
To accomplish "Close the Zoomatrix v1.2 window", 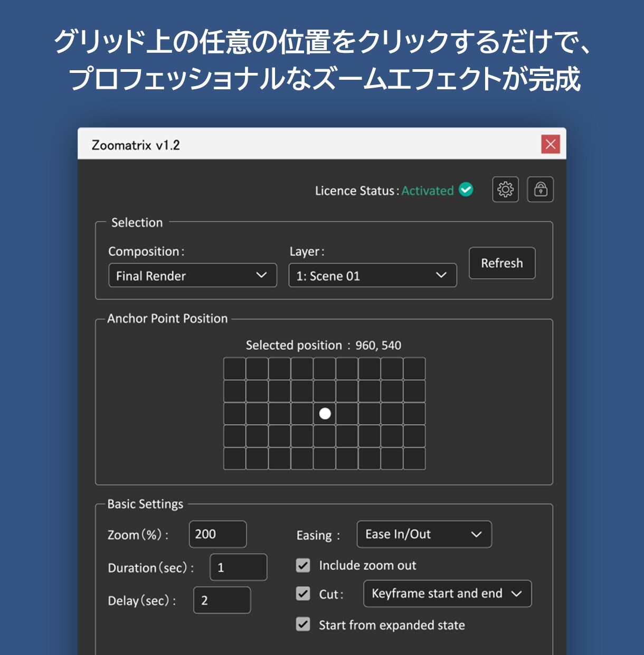I will (x=551, y=144).
